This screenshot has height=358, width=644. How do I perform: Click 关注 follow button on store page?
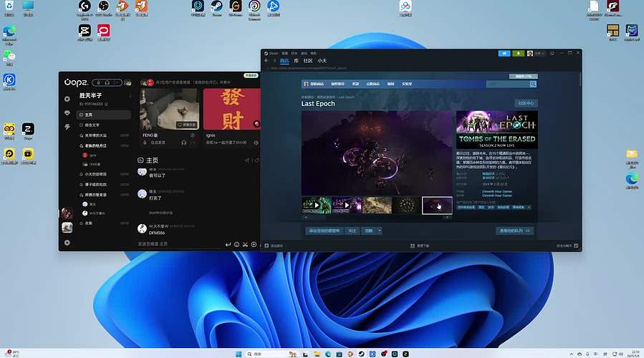click(x=352, y=231)
